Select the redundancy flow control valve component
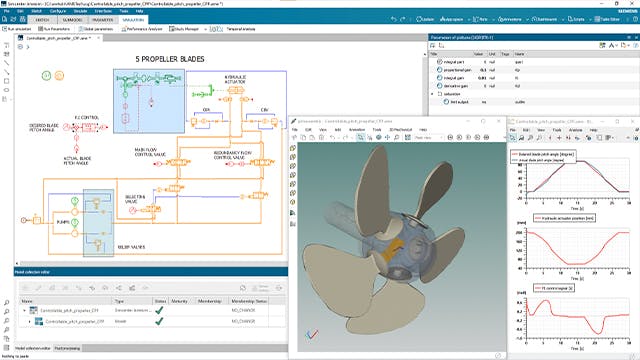The height and width of the screenshot is (360, 640). coord(261,163)
